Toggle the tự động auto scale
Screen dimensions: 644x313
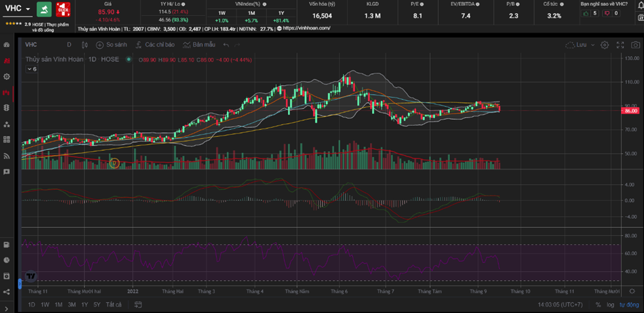coord(628,304)
